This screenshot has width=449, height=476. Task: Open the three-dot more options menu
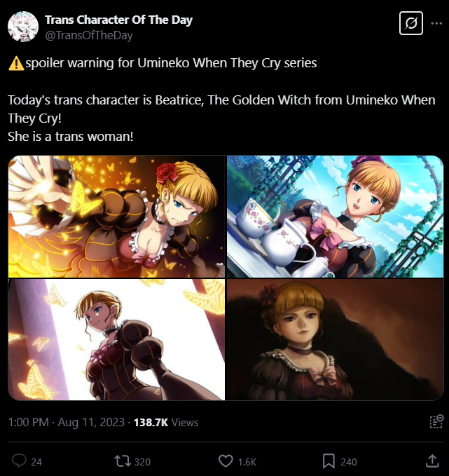pyautogui.click(x=436, y=23)
